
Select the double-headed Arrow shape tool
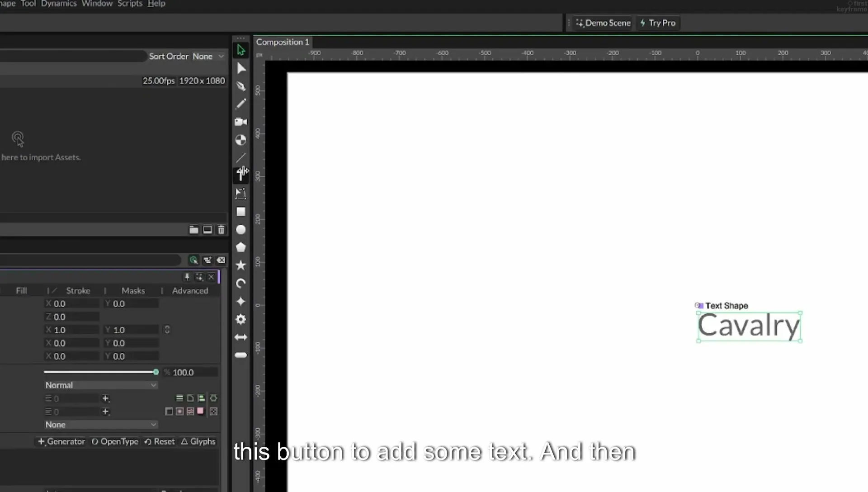coord(241,337)
